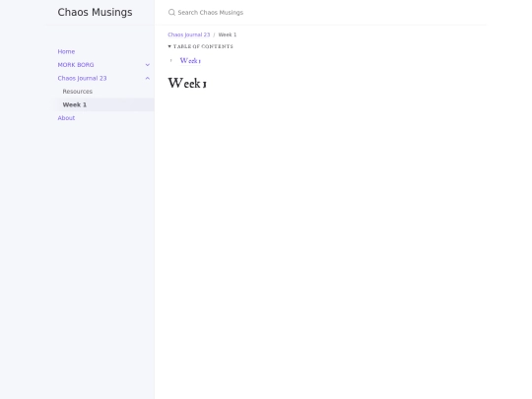Open the Chaos Musings site title
Screen dimensions: 532x399
(x=95, y=12)
